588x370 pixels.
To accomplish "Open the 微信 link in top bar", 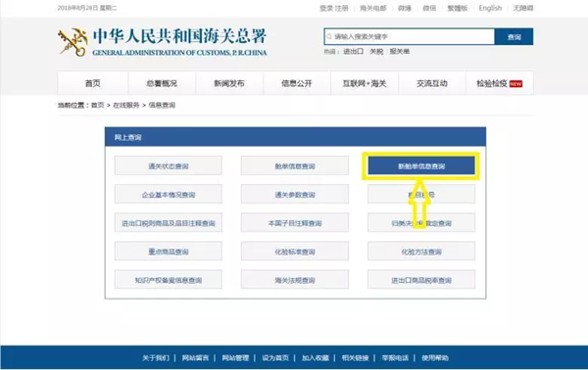I will [429, 8].
